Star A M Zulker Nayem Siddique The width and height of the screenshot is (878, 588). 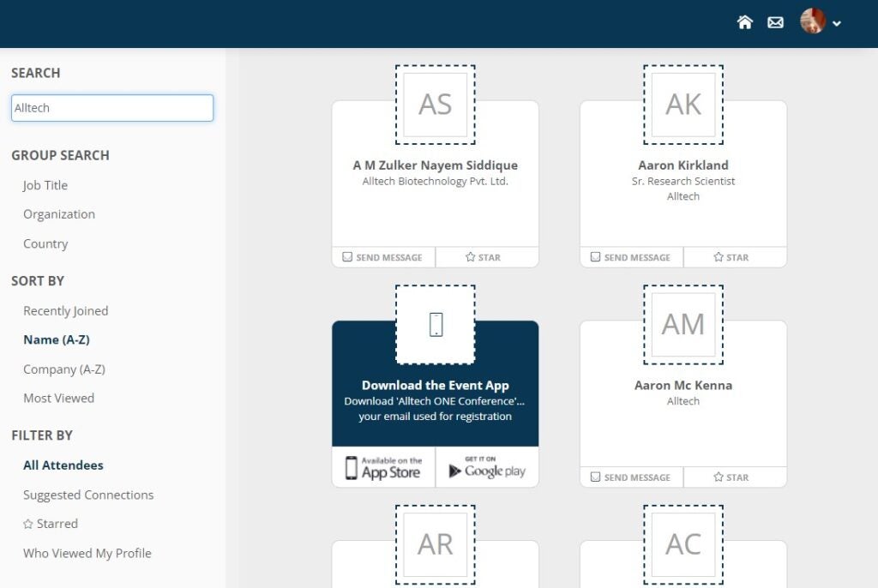coord(487,257)
